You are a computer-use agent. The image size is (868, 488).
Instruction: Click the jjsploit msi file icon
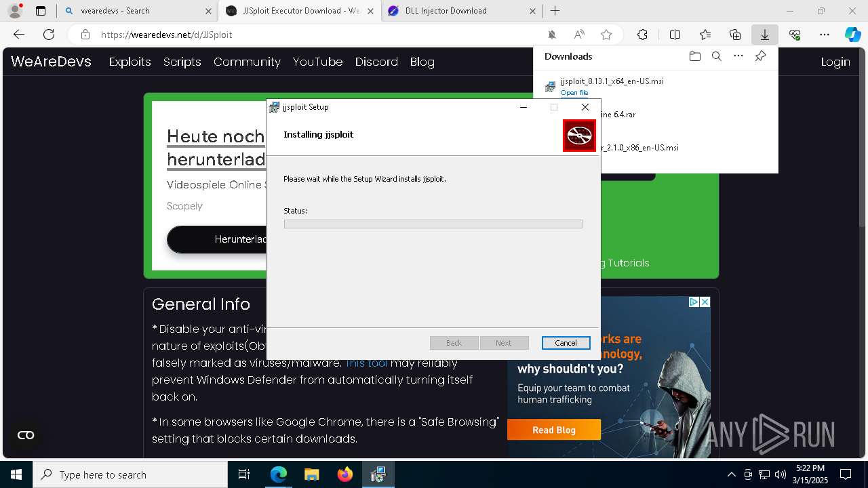[550, 87]
